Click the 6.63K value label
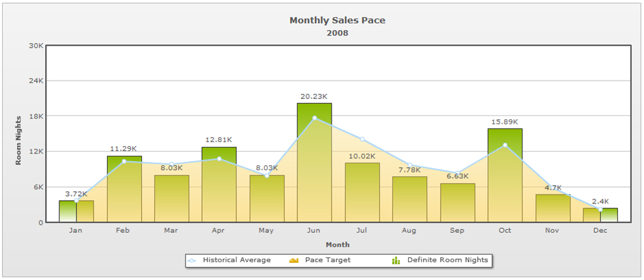The height and width of the screenshot is (280, 644). [x=457, y=177]
